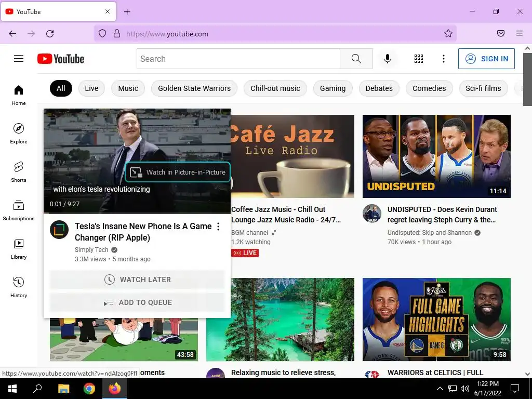Click the SIGN IN button
The width and height of the screenshot is (532, 399).
point(486,59)
